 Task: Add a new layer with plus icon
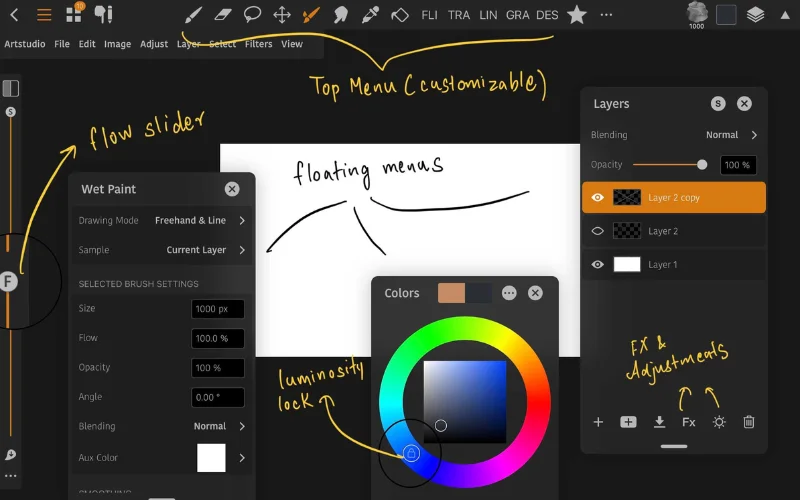click(x=598, y=422)
